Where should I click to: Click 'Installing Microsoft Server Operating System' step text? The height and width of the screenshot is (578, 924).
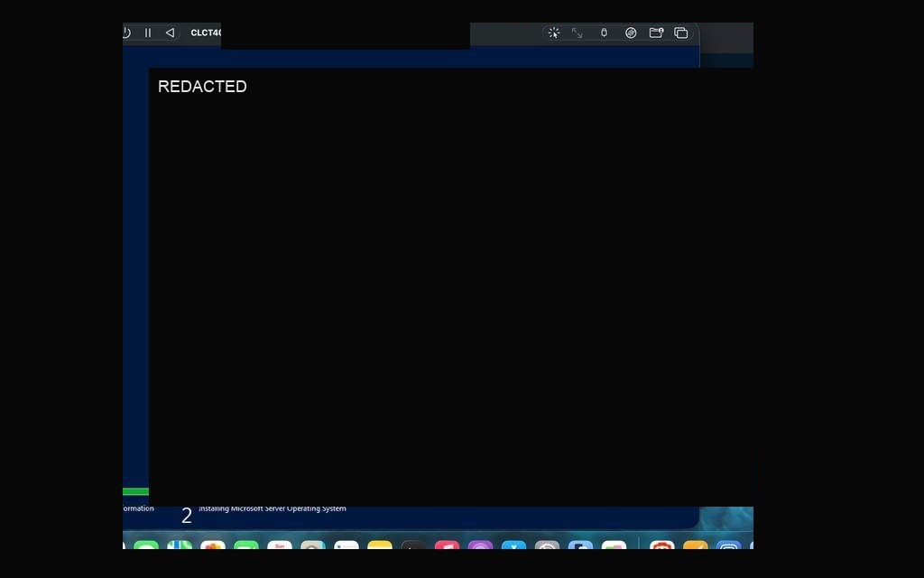[273, 508]
